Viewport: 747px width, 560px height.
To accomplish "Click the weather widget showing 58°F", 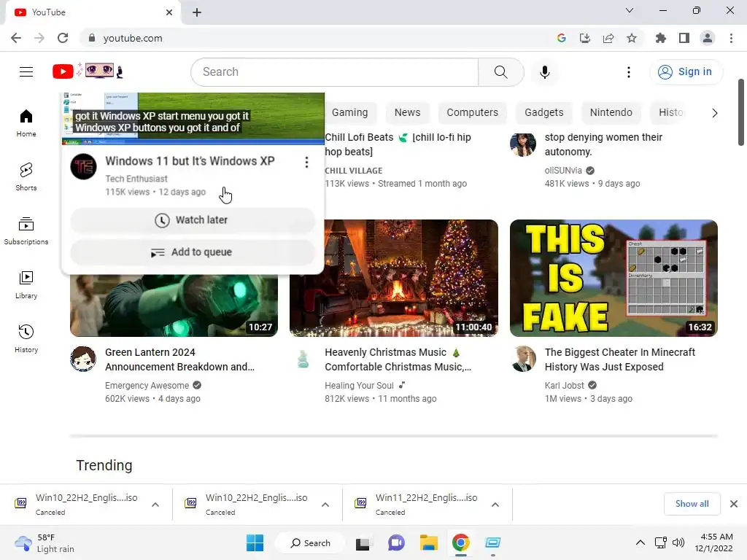I will click(45, 542).
